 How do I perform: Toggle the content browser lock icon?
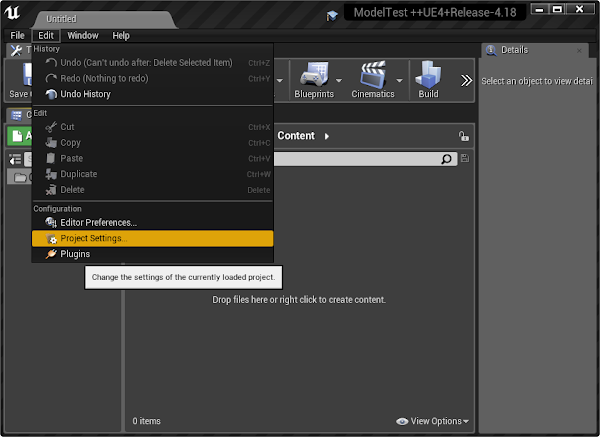pos(464,136)
